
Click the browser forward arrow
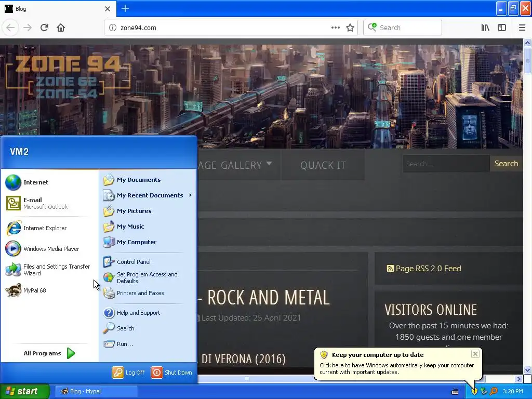pyautogui.click(x=28, y=28)
